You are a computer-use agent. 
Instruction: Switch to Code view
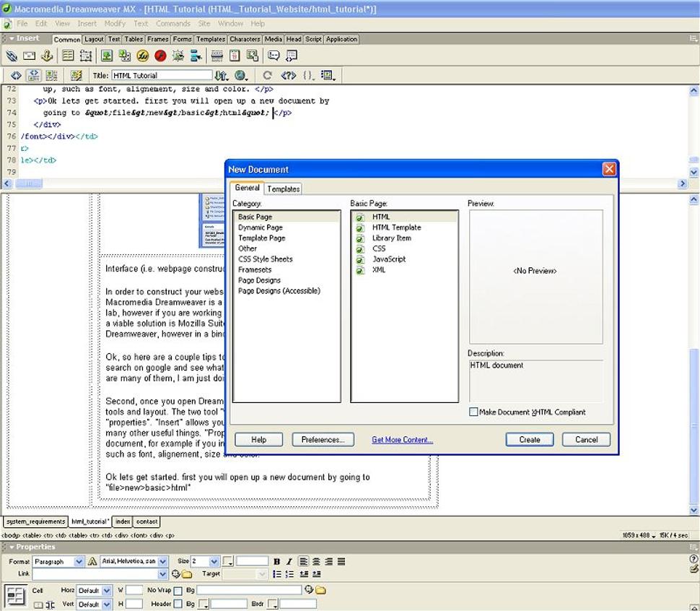(x=16, y=75)
